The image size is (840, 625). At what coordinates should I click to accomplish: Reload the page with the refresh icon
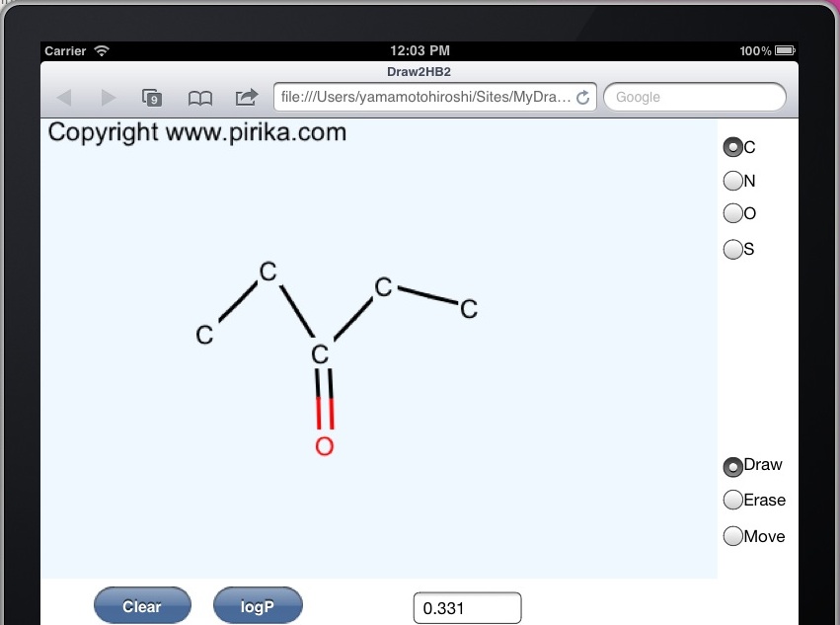click(x=582, y=97)
